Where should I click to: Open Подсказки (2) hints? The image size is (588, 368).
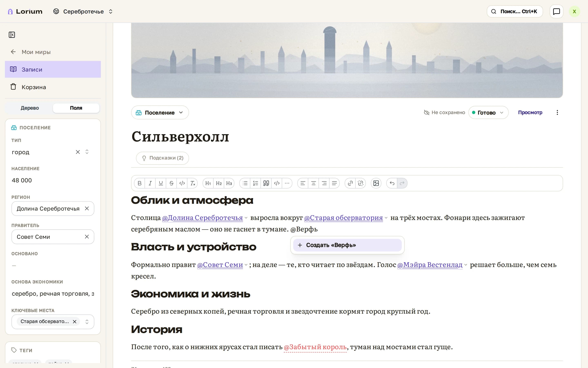point(163,158)
